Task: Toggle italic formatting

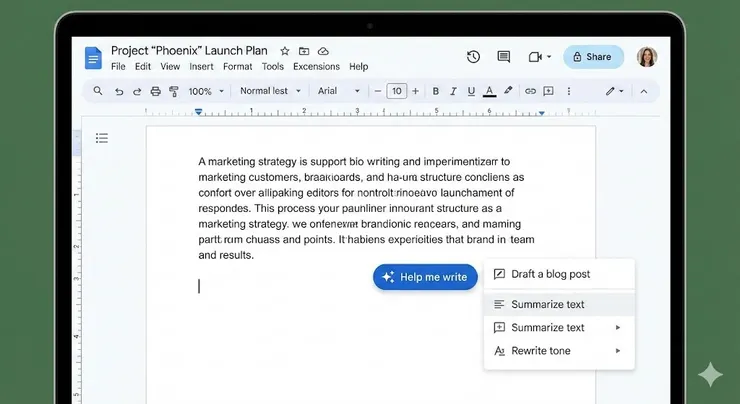Action: (x=453, y=91)
